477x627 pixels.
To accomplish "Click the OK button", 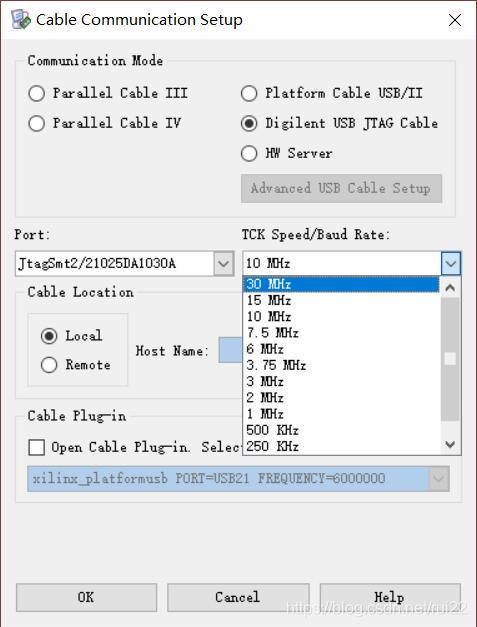I will pyautogui.click(x=86, y=597).
